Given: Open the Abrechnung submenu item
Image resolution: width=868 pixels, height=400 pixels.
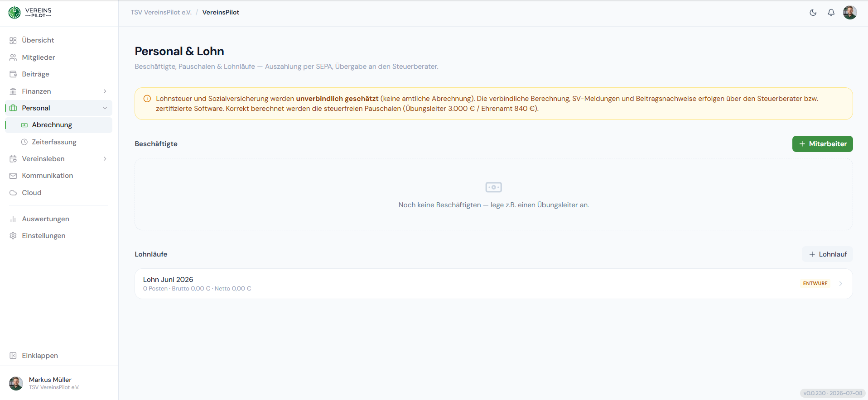Looking at the screenshot, I should 59,125.
